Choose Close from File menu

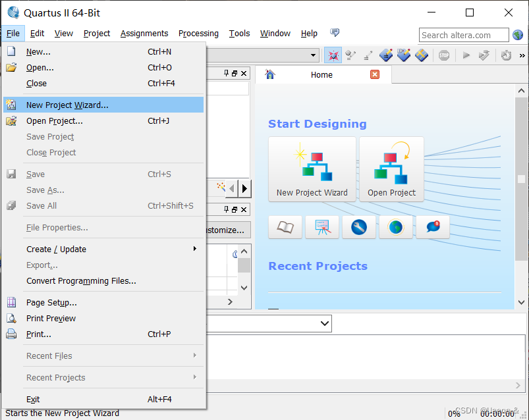103,83
